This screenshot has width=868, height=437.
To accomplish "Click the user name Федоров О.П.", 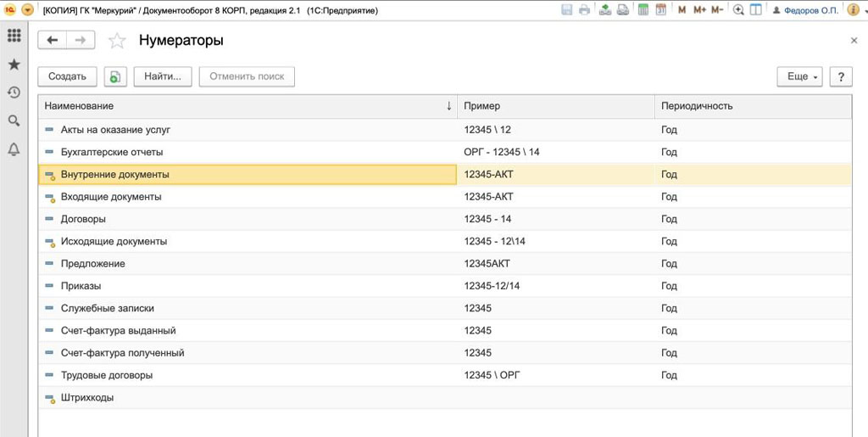I will (811, 10).
